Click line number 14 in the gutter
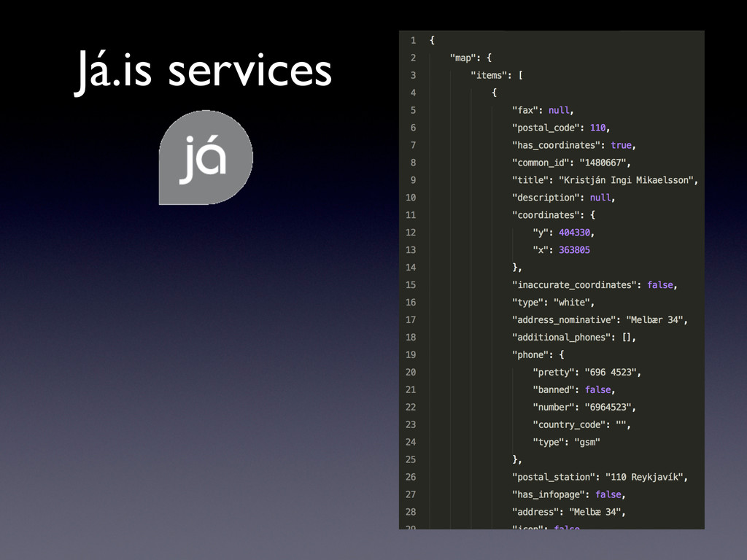 [411, 267]
